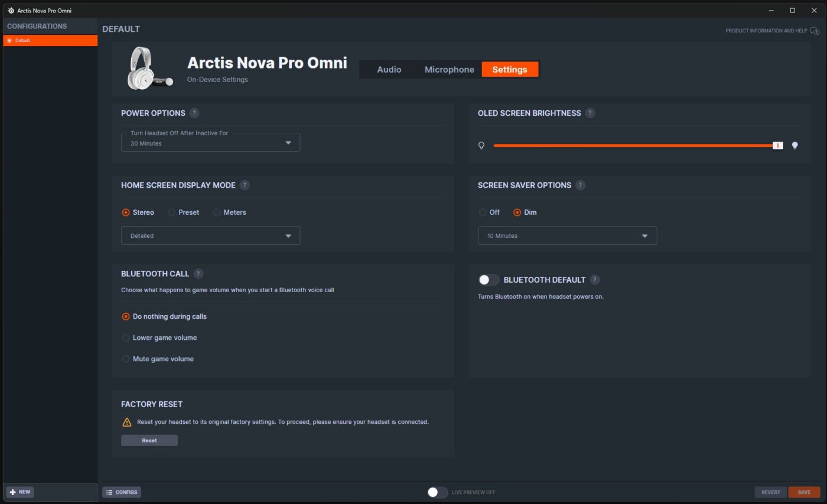Click the OLED Screen Brightness help icon

(590, 113)
